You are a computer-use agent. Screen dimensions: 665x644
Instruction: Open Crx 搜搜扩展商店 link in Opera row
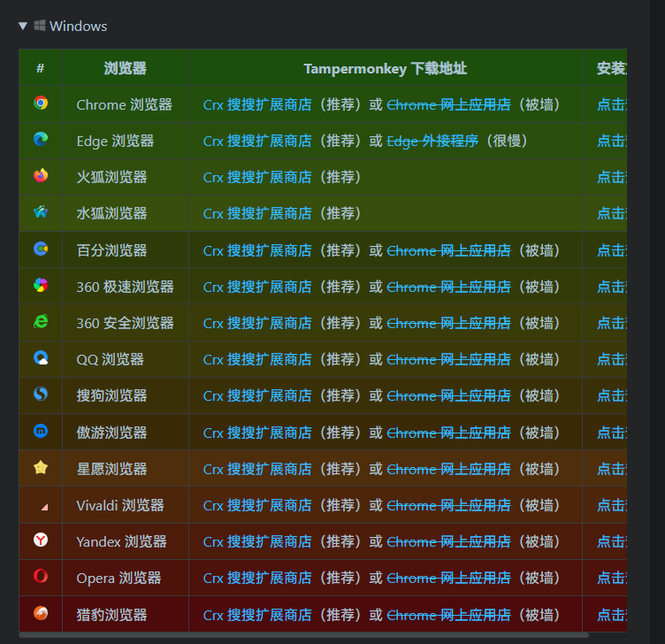pos(257,579)
